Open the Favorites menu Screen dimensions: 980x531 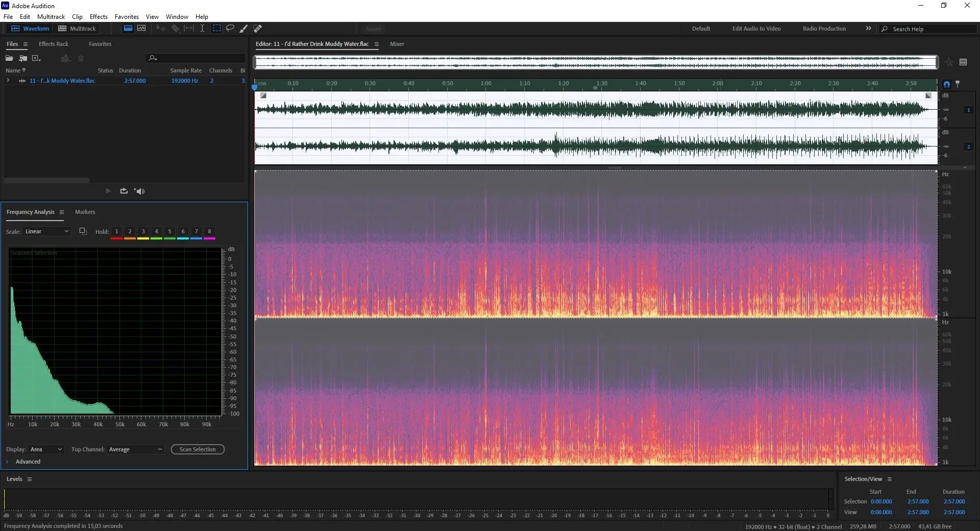tap(127, 17)
